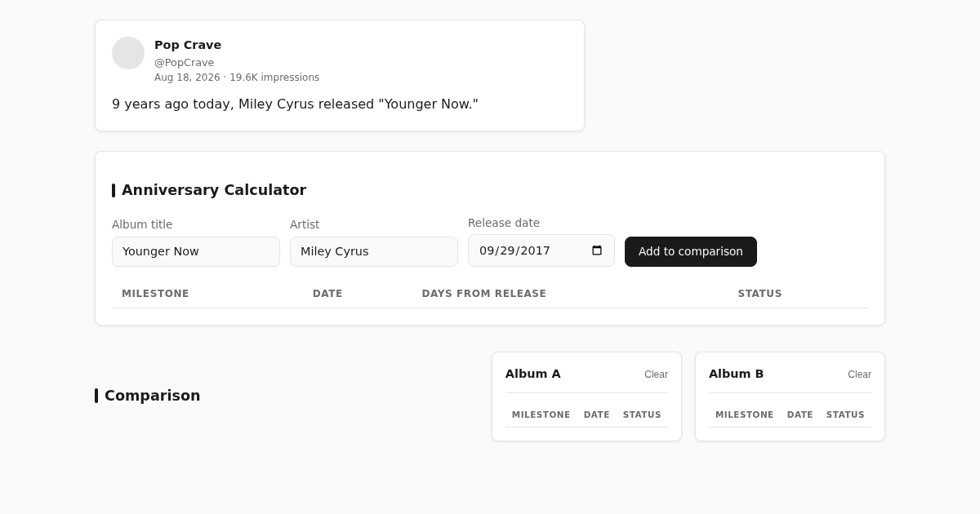Click the @PopCrave handle
Image resolution: width=980 pixels, height=514 pixels.
tap(184, 63)
